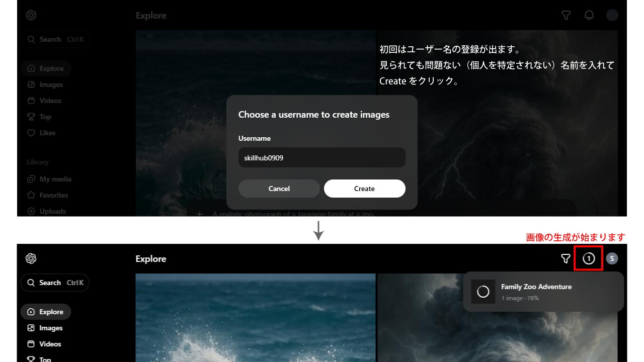Click the search magnifier icon in lower sidebar
This screenshot has width=644, height=362.
click(x=32, y=283)
